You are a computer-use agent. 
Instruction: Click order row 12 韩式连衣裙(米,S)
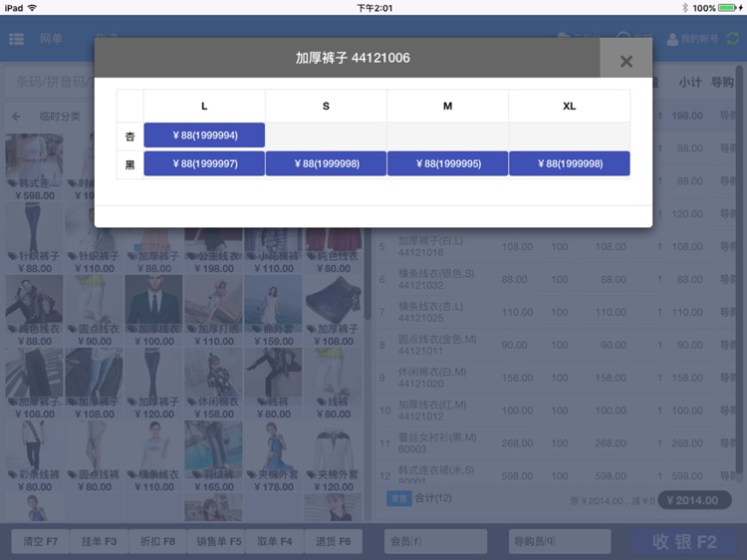[x=555, y=474]
